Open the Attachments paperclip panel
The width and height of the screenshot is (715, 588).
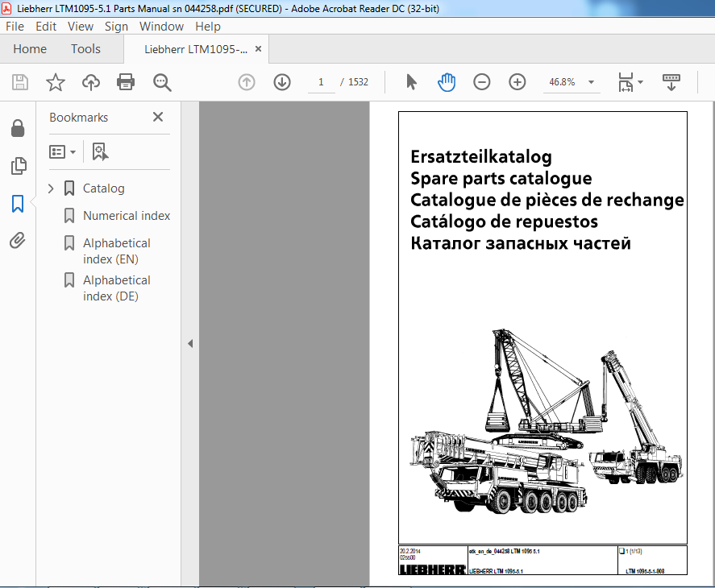point(18,241)
